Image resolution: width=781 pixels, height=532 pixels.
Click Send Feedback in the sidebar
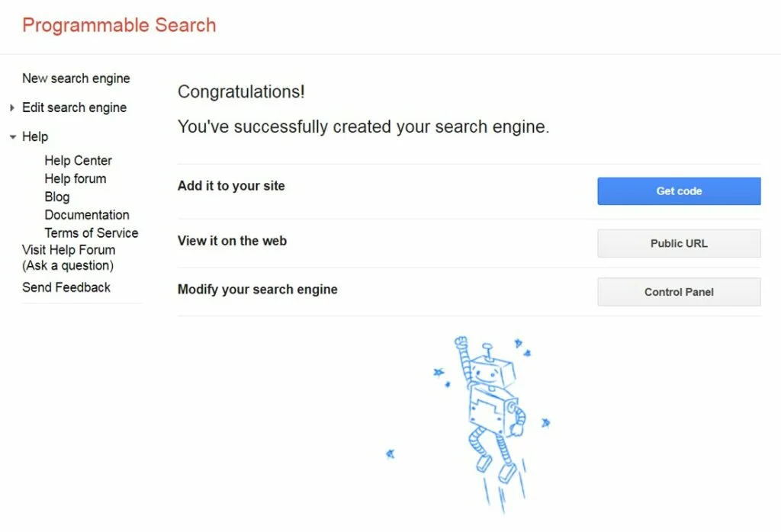(66, 287)
